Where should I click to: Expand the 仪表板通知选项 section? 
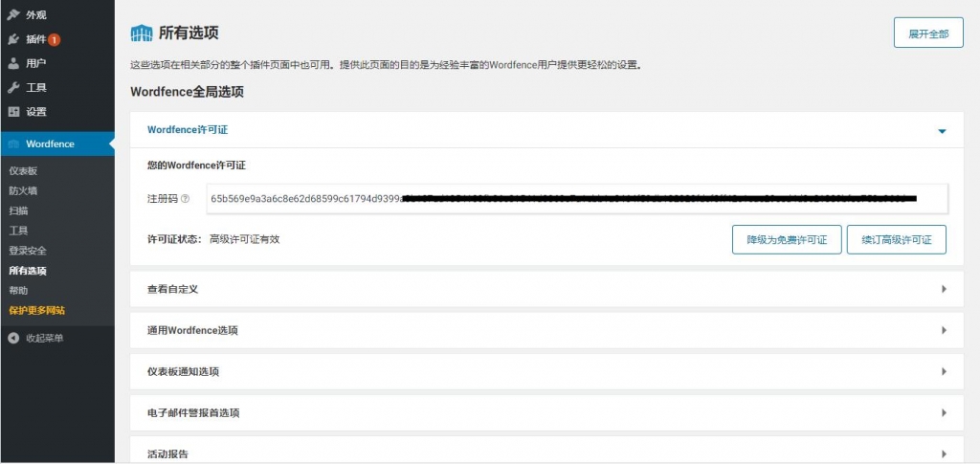[944, 371]
